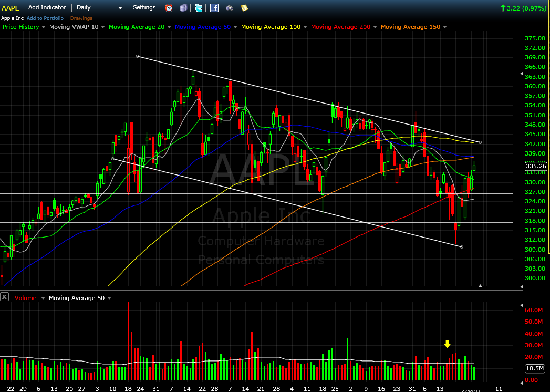
Task: Select the lower trendline's left endpoint handle
Action: click(x=112, y=159)
